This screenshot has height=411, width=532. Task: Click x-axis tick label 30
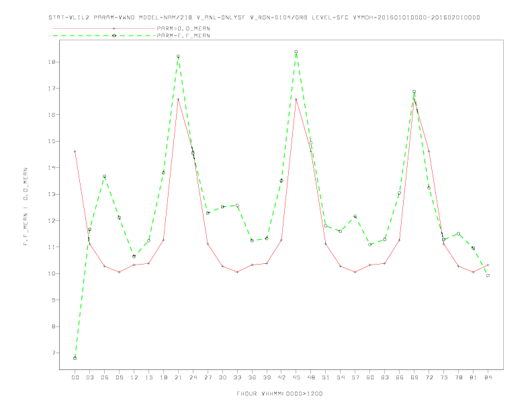point(222,377)
